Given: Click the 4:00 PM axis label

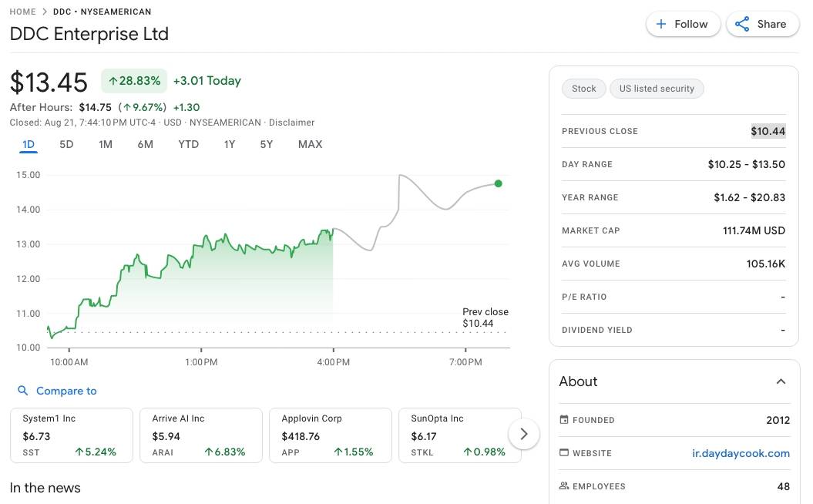Looking at the screenshot, I should pos(334,362).
